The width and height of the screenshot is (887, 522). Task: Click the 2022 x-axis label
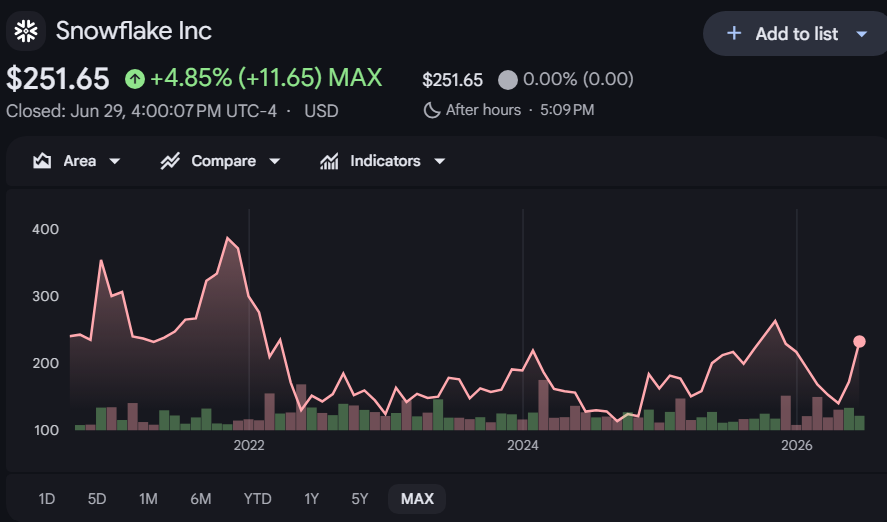249,446
